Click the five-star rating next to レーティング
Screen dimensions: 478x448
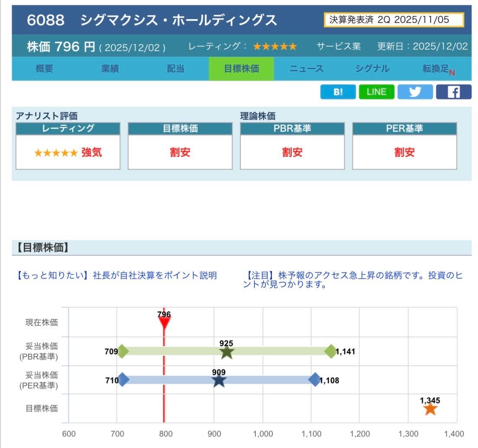275,47
